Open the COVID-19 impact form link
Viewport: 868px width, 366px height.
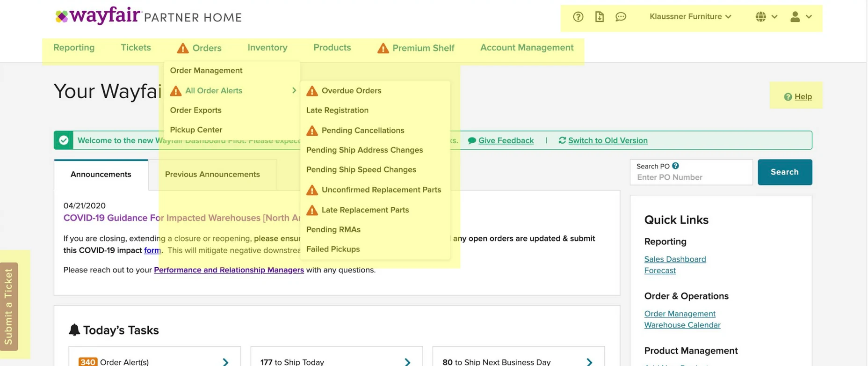pyautogui.click(x=152, y=250)
